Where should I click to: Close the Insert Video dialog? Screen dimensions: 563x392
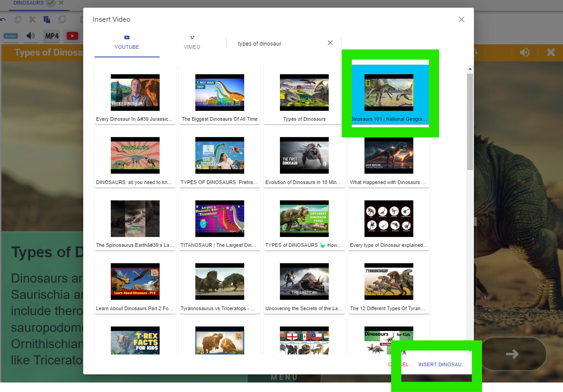coord(461,19)
